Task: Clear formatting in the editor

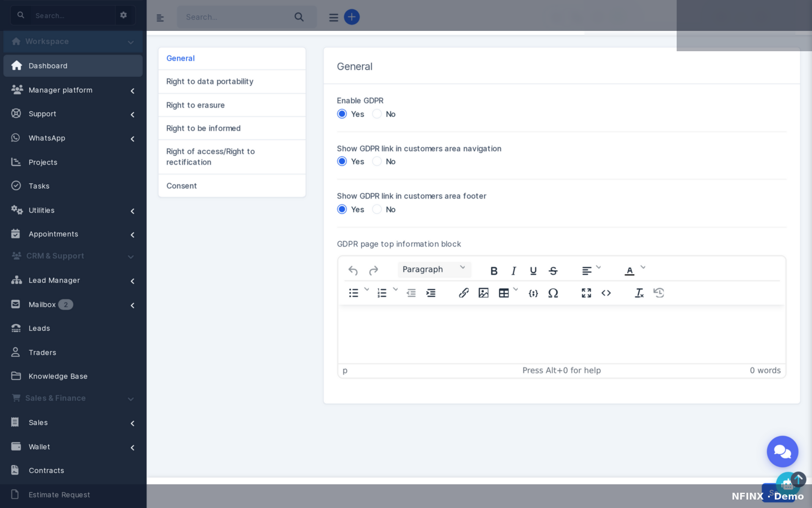Action: 639,293
